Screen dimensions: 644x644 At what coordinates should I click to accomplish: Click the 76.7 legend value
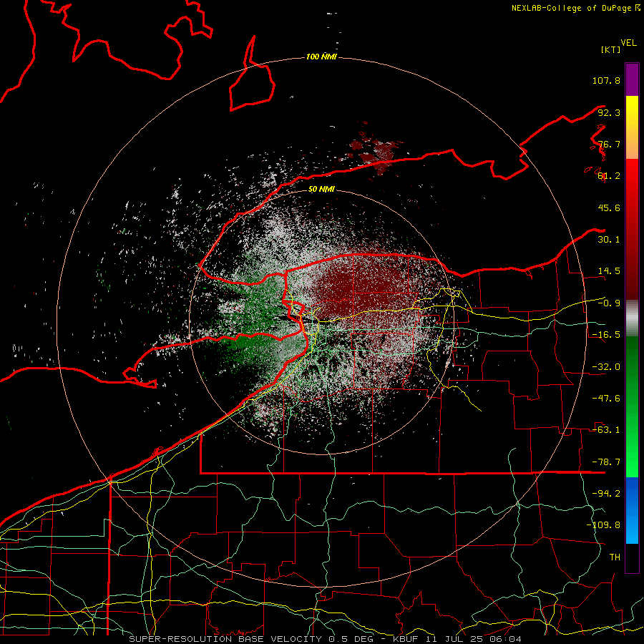click(609, 144)
